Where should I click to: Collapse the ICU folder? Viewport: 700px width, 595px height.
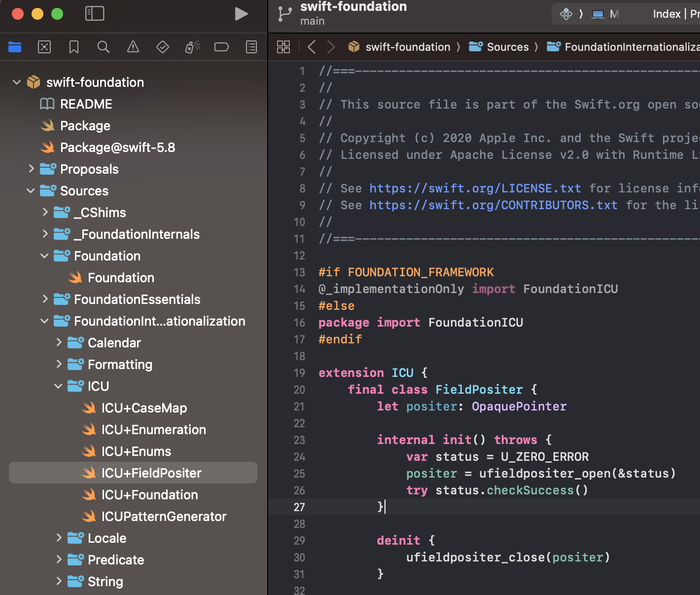point(58,386)
